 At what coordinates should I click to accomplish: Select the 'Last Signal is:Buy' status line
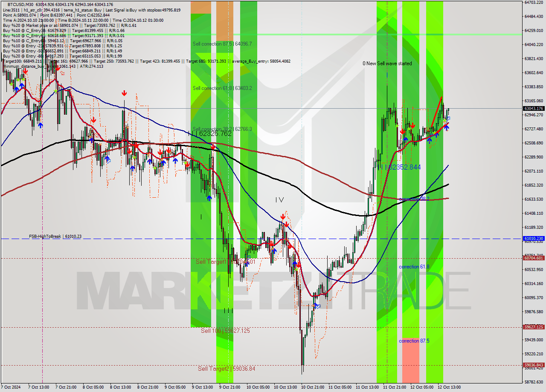142,10
